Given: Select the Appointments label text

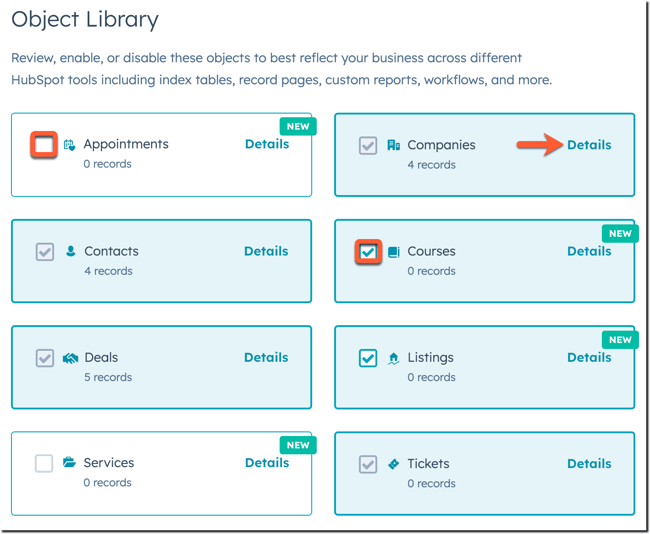Looking at the screenshot, I should pos(126,144).
